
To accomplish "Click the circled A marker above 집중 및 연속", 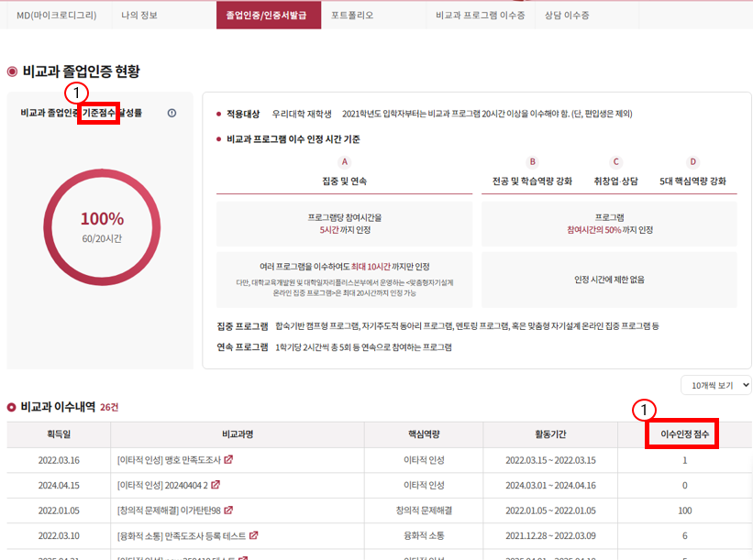I will click(345, 161).
